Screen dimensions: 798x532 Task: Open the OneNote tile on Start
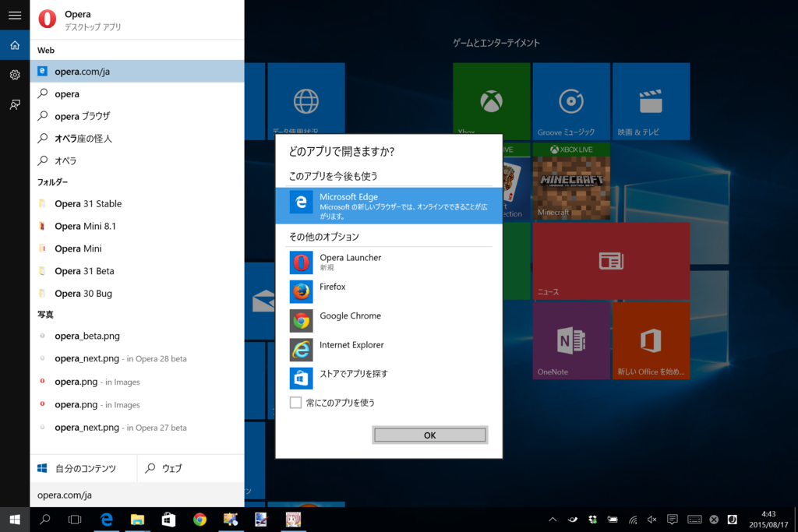coord(571,340)
